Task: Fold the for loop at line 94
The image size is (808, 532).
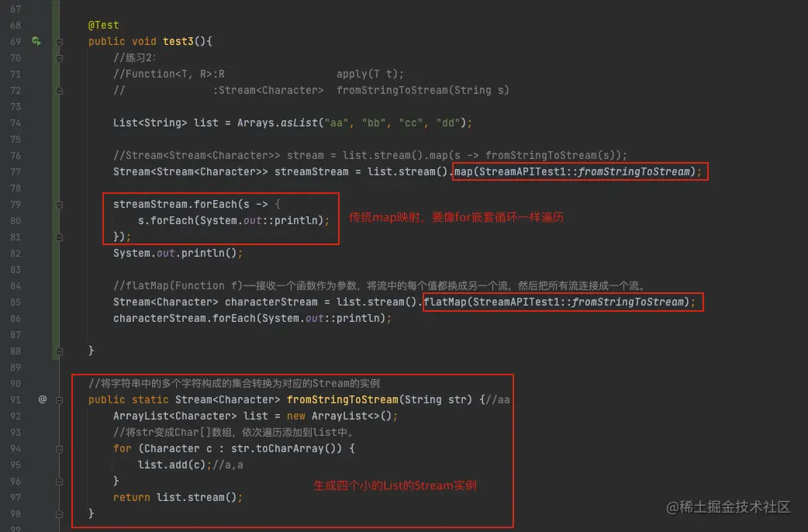Action: (x=59, y=449)
